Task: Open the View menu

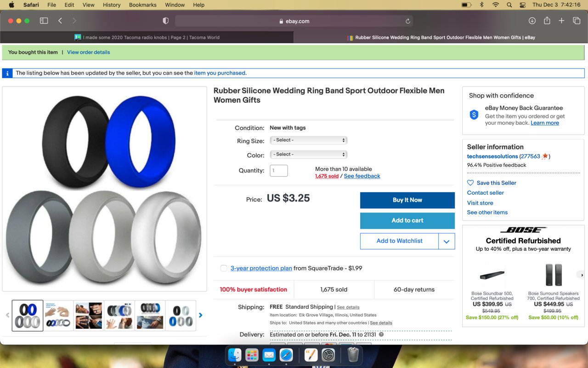Action: pos(88,5)
